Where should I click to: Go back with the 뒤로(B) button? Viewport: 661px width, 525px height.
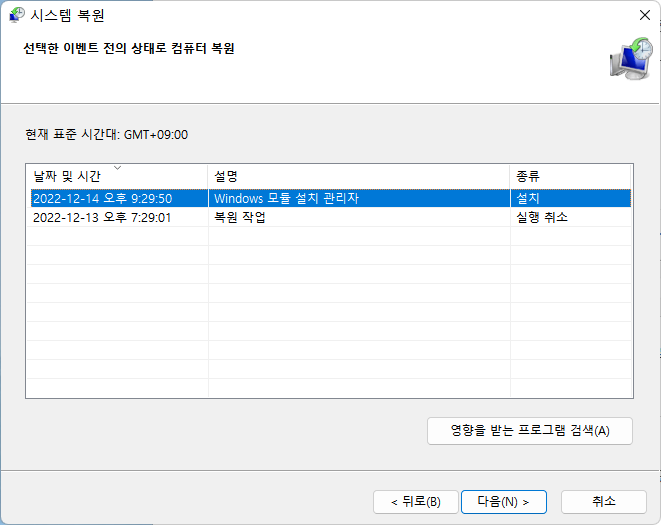pyautogui.click(x=416, y=502)
